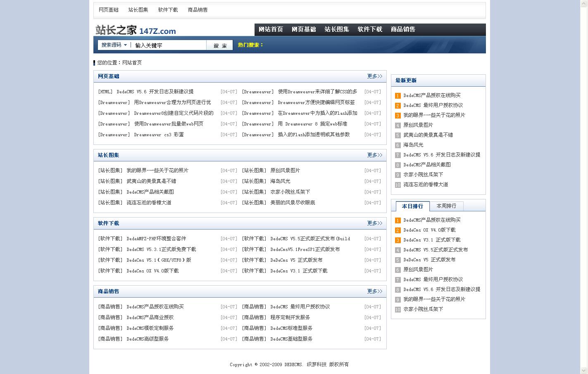Click 网页基础 link in the top strip
The height and width of the screenshot is (374, 588).
tap(109, 10)
